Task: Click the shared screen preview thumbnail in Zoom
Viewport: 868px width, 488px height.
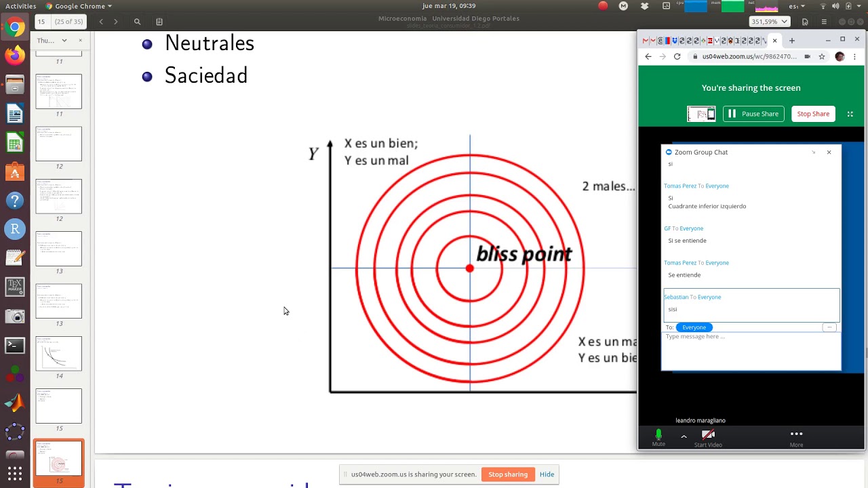Action: click(701, 114)
